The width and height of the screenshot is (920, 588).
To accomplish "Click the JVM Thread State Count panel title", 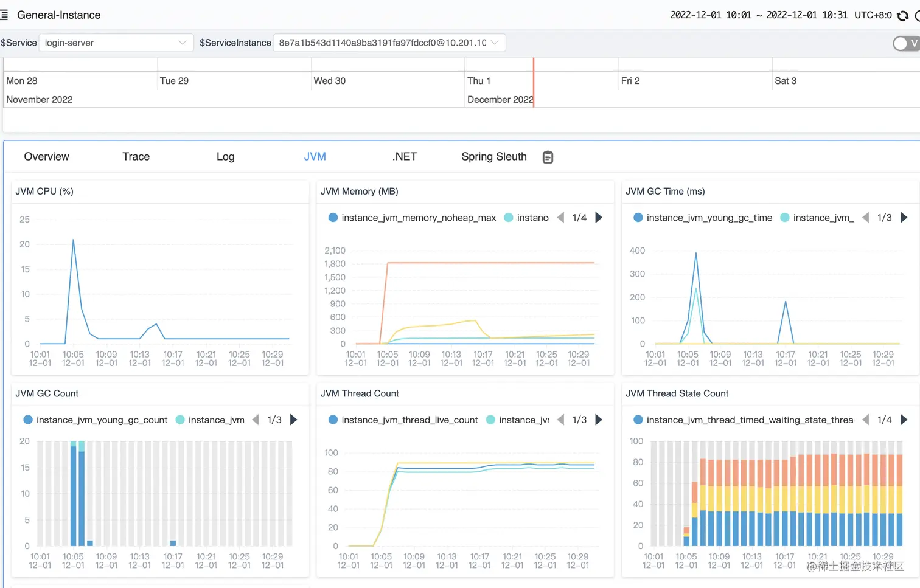I will click(677, 393).
